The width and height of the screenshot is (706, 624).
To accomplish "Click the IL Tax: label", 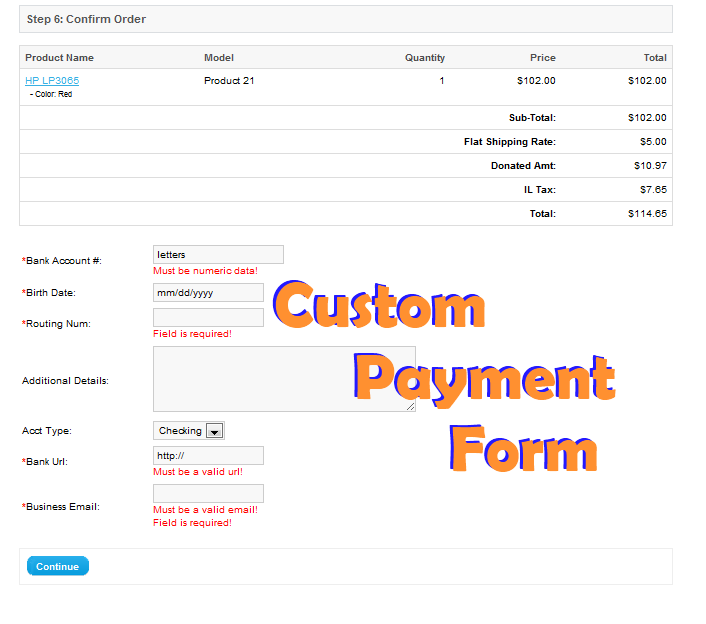I will (x=539, y=190).
